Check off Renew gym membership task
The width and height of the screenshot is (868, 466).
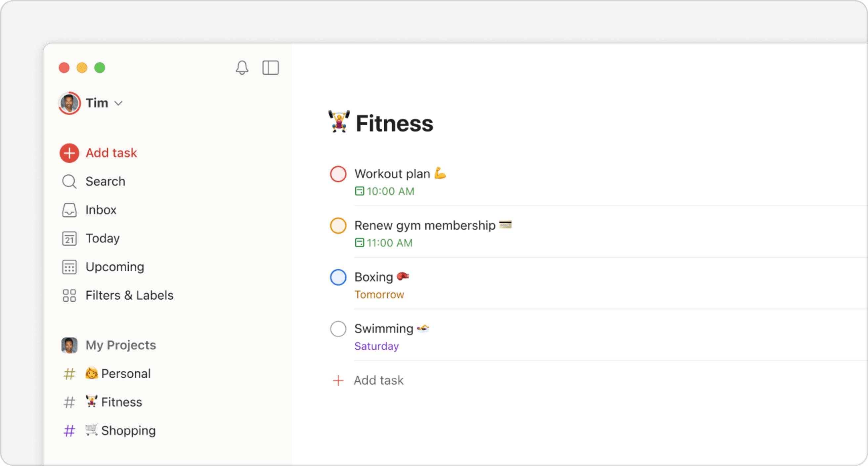pyautogui.click(x=338, y=226)
